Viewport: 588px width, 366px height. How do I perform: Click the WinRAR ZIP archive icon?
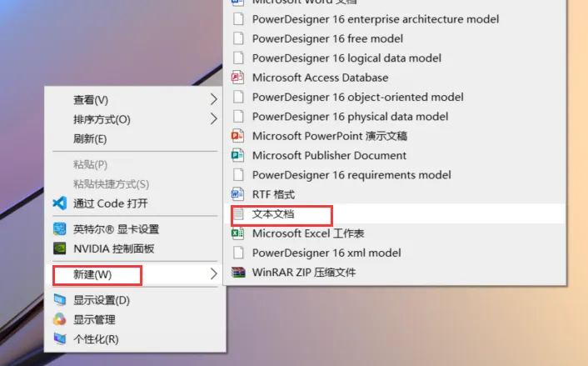[238, 272]
